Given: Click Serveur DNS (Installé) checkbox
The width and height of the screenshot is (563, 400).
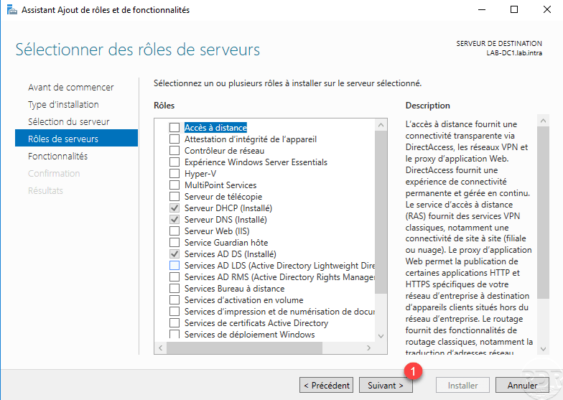Looking at the screenshot, I should 175,219.
